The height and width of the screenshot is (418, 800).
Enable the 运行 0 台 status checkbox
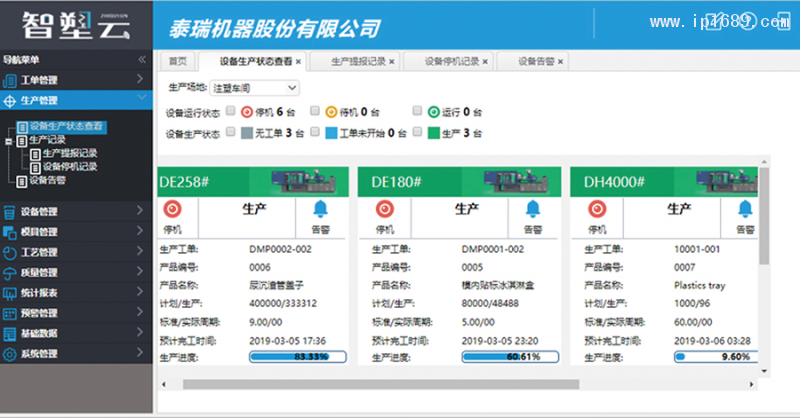(414, 111)
